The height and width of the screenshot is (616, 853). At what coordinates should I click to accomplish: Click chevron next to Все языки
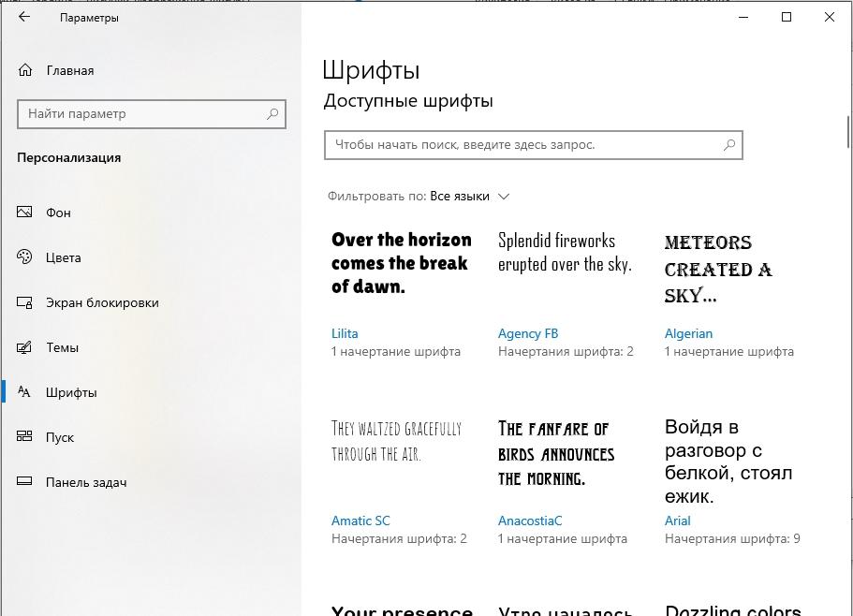(504, 197)
